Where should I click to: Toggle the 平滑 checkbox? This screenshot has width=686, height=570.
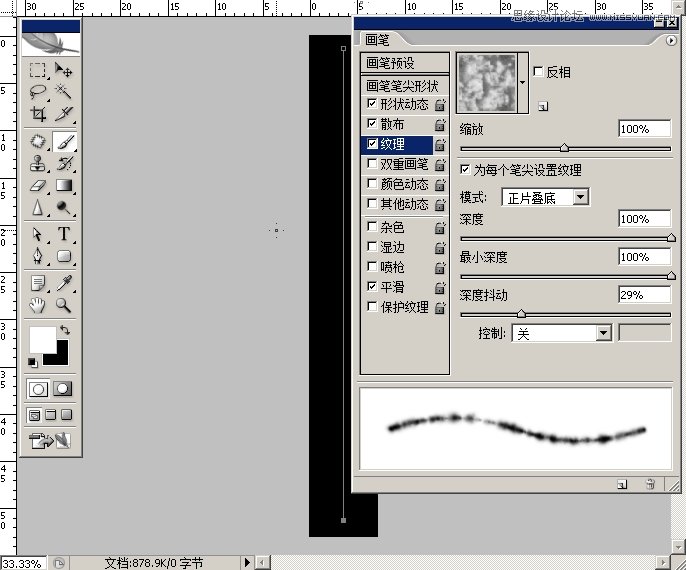(372, 286)
